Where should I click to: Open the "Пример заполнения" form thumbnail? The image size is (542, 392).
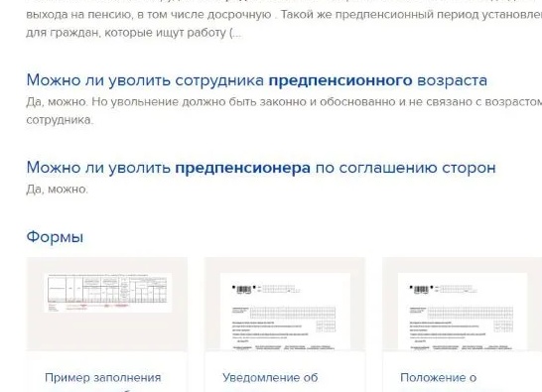(x=107, y=304)
